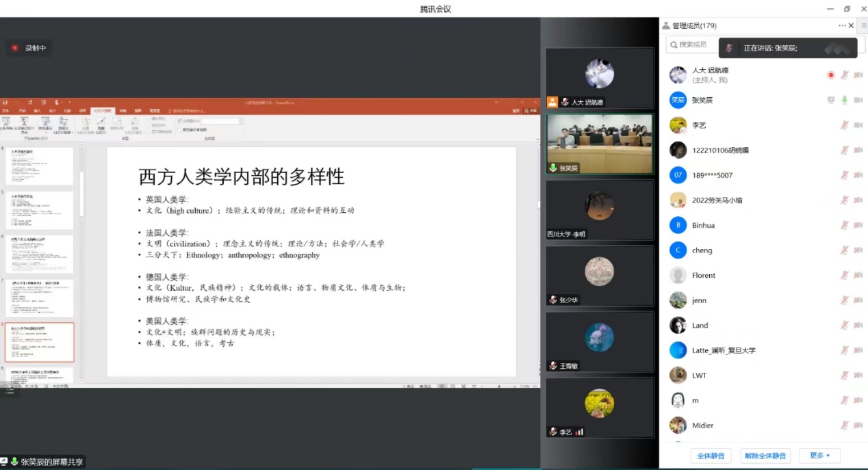The image size is (868, 470).
Task: Click the red recording icon beside 人大 迟航德
Action: pos(831,75)
